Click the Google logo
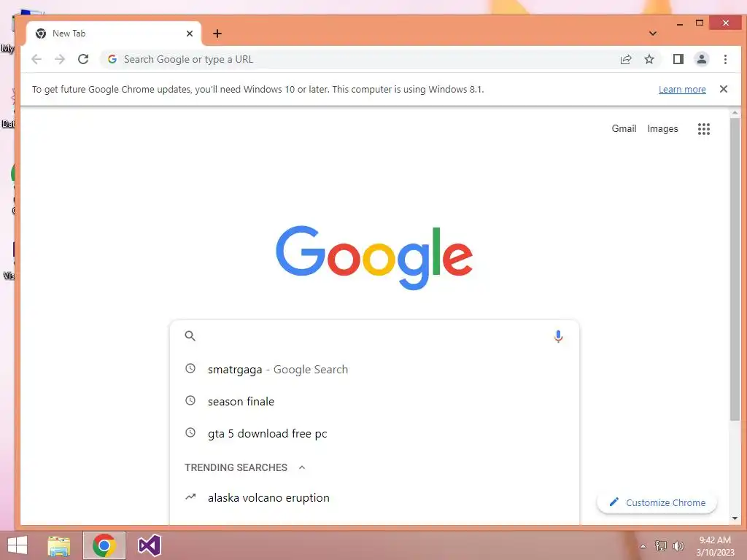Image resolution: width=747 pixels, height=560 pixels. (374, 257)
